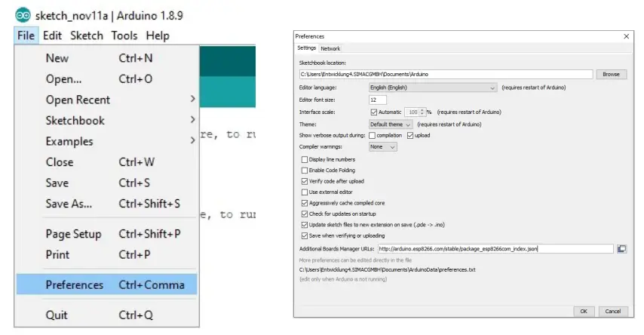Image resolution: width=644 pixels, height=335 pixels.
Task: Click the Arduino logo icon in title bar
Action: tap(23, 15)
